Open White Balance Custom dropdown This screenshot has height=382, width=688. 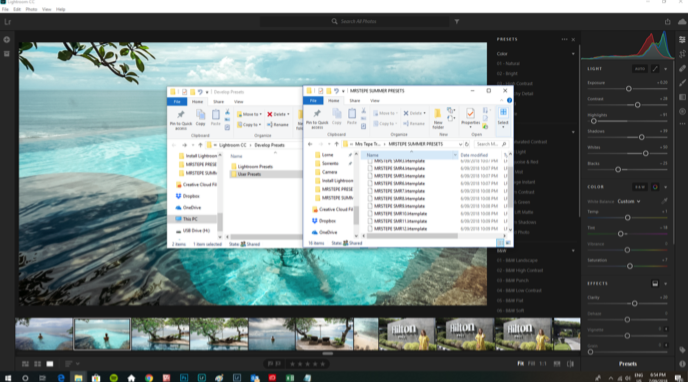tap(629, 201)
